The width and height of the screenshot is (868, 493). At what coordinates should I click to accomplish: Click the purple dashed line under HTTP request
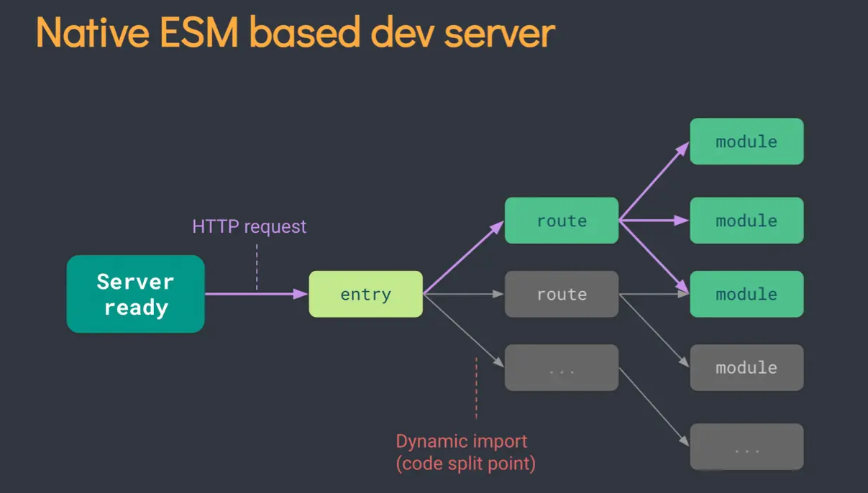coord(257,266)
